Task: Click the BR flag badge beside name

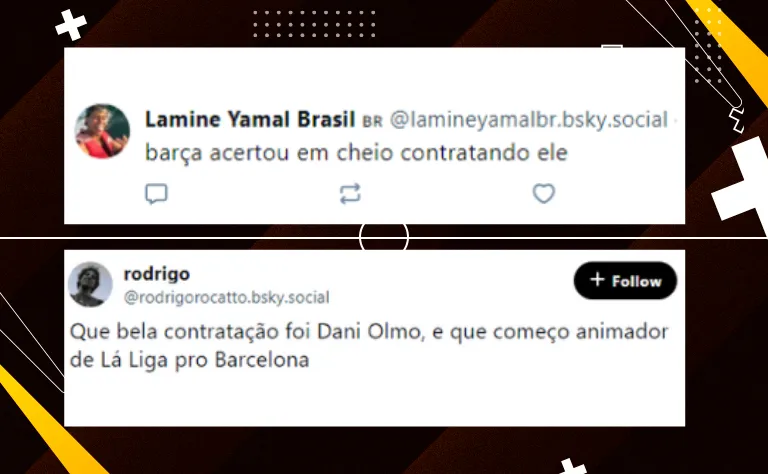Action: 372,121
